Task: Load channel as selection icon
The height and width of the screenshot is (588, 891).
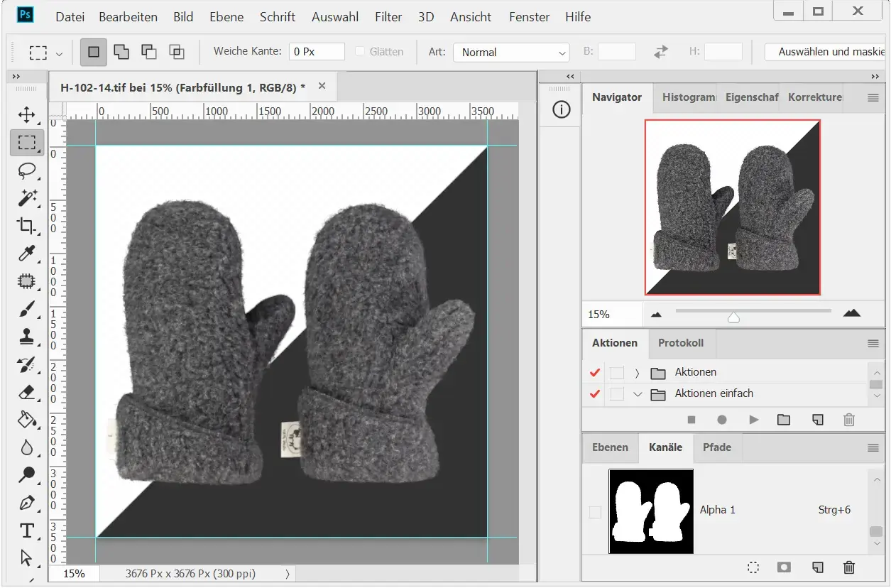Action: tap(753, 567)
